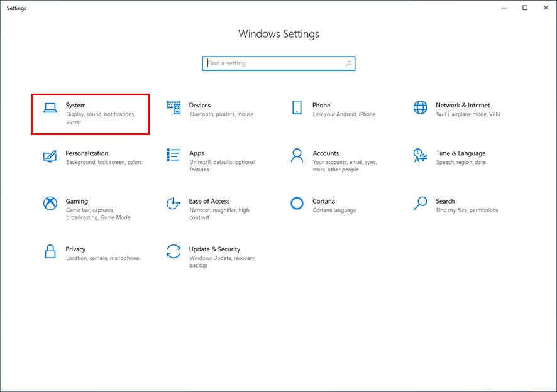
Task: Open the Gaming label
Action: 77,201
